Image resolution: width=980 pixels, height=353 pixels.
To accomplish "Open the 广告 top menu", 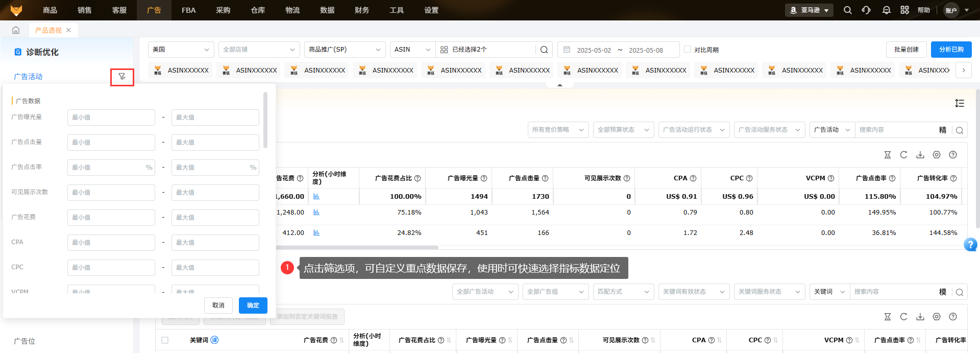I will [x=154, y=10].
